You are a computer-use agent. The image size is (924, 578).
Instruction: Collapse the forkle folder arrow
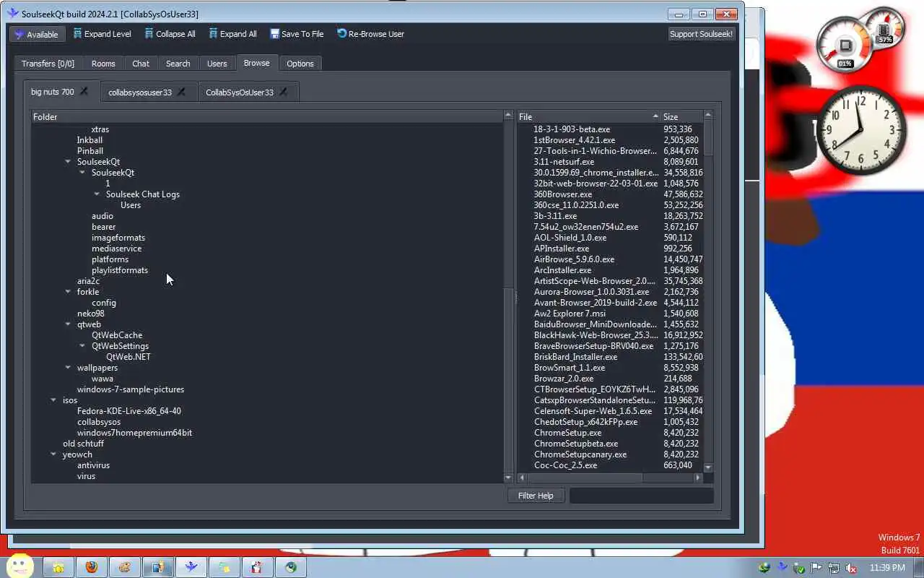[68, 292]
